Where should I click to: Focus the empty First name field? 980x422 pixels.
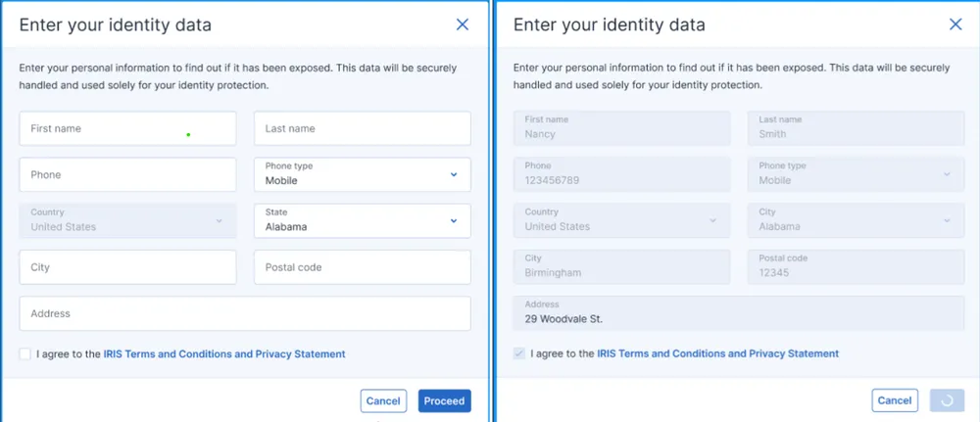pos(127,128)
